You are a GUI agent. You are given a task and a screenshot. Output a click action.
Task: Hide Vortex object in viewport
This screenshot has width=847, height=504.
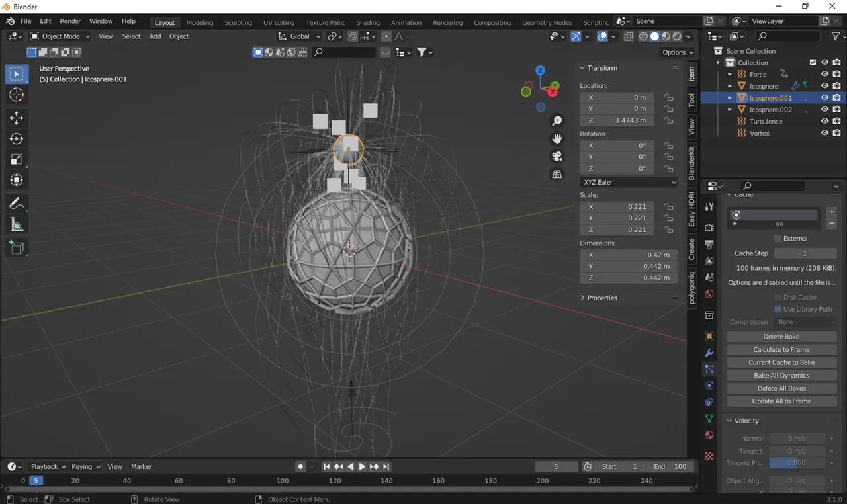(825, 133)
